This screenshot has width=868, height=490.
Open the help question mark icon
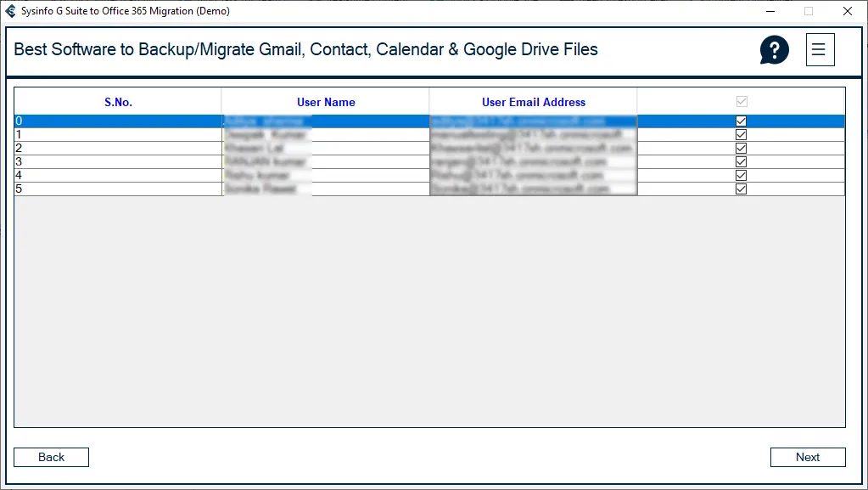774,50
